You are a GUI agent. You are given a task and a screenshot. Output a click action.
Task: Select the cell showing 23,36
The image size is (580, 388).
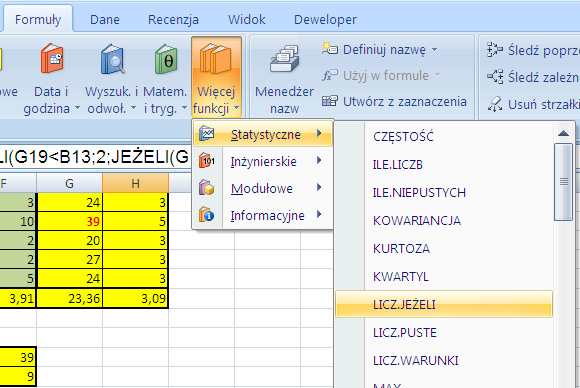70,298
